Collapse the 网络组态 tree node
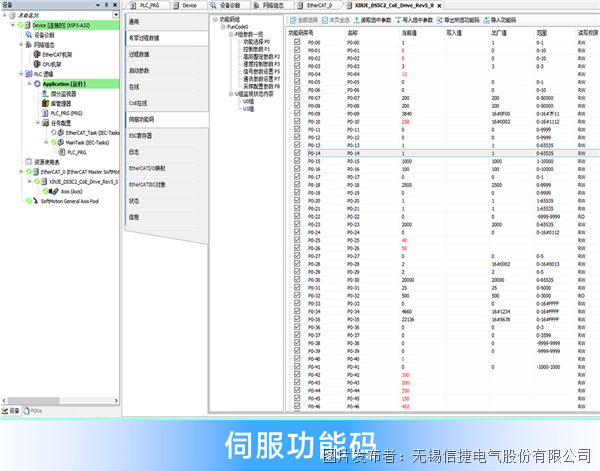 21,44
